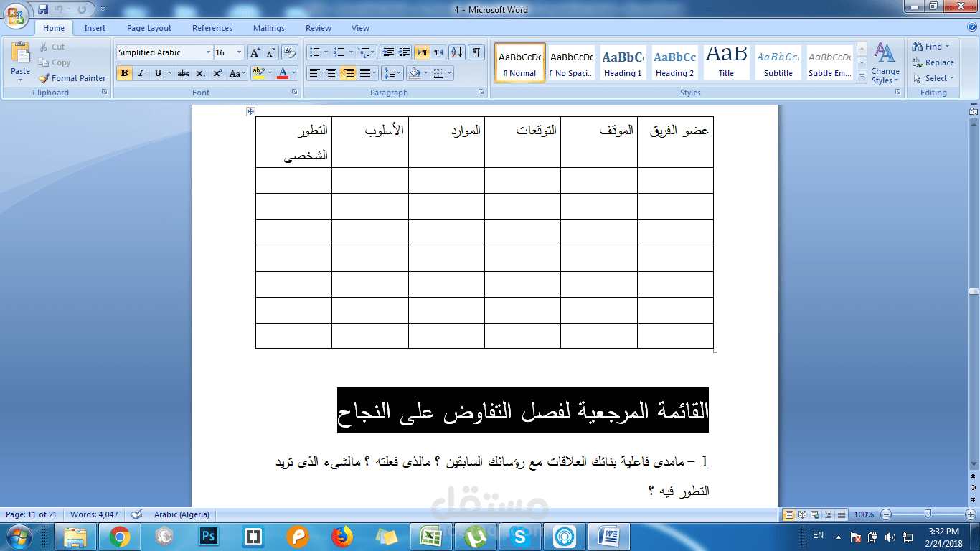Toggle Underline formatting
The width and height of the screenshot is (980, 551).
(x=158, y=73)
